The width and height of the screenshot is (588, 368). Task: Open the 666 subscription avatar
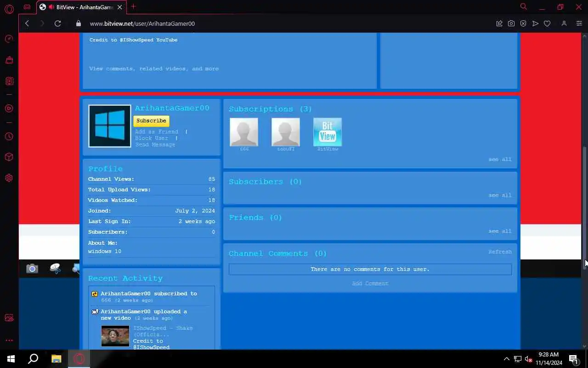[244, 132]
